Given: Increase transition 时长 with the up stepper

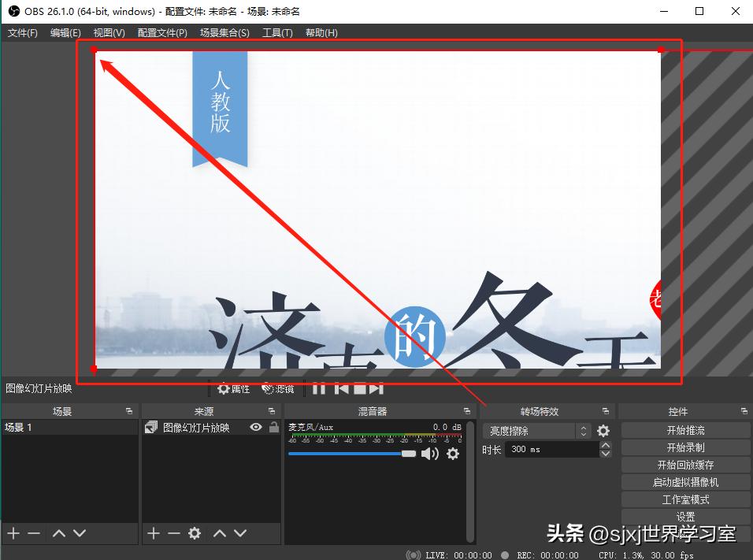Looking at the screenshot, I should click(606, 445).
